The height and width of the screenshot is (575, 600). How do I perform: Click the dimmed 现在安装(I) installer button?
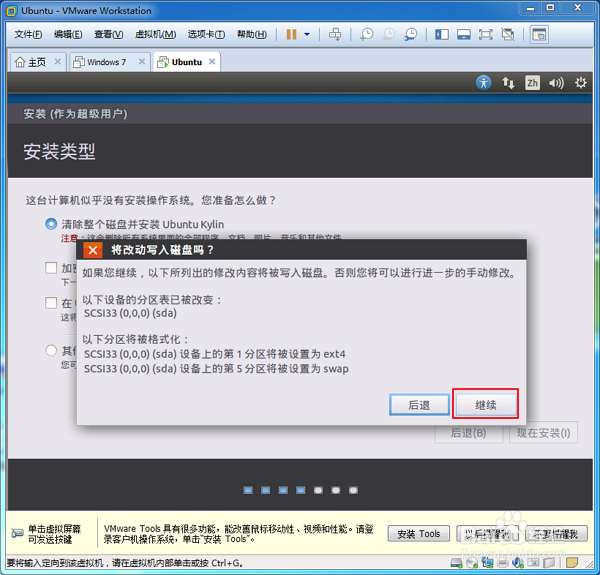tap(543, 433)
